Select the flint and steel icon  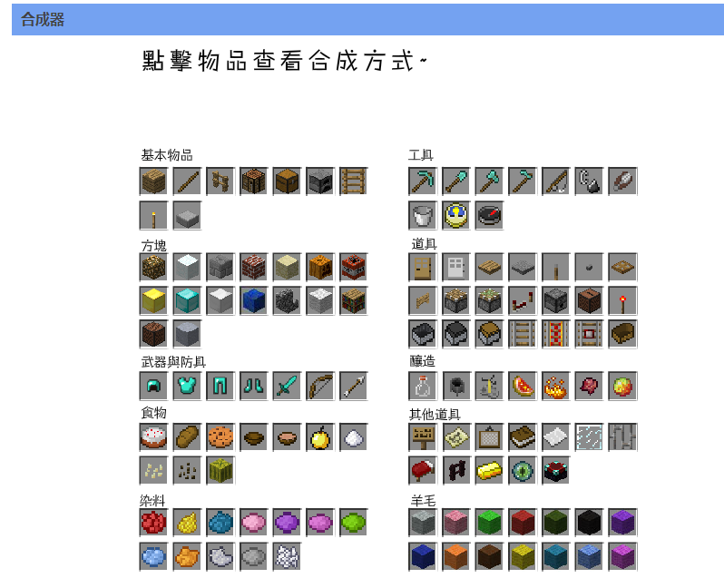click(589, 181)
